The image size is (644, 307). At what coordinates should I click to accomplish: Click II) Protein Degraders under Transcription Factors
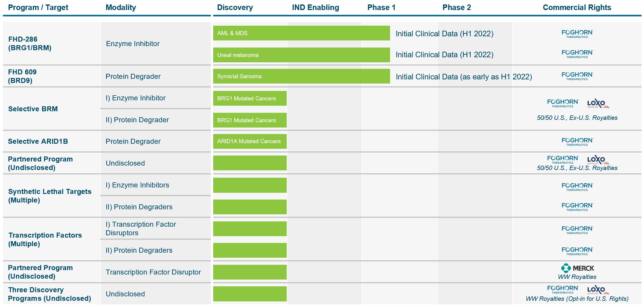[x=139, y=250]
